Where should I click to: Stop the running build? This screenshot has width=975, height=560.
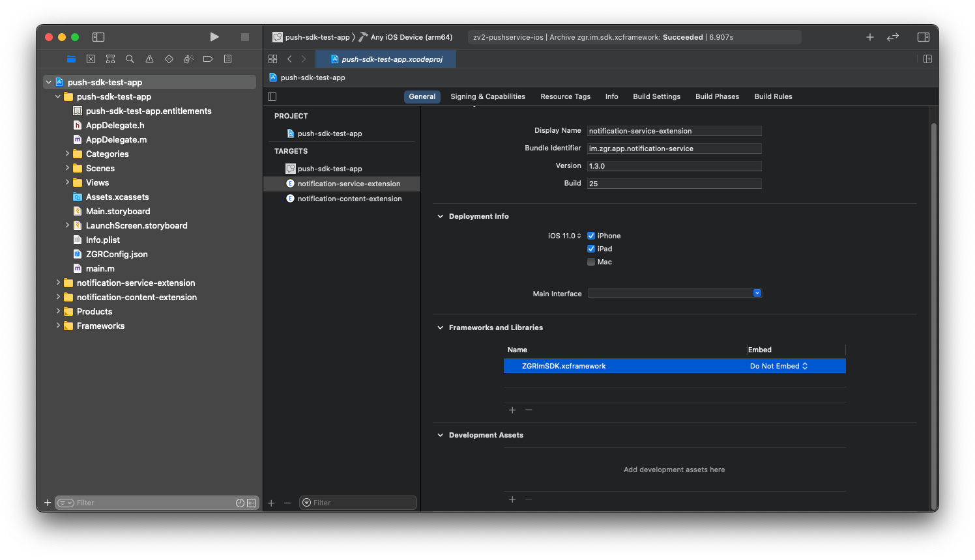point(245,37)
